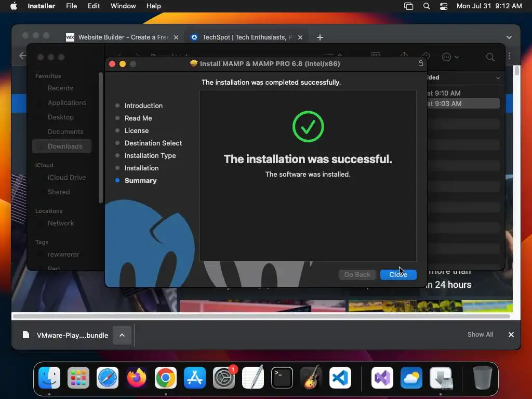532x399 pixels.
Task: Open Firefox from the Dock
Action: click(x=137, y=378)
